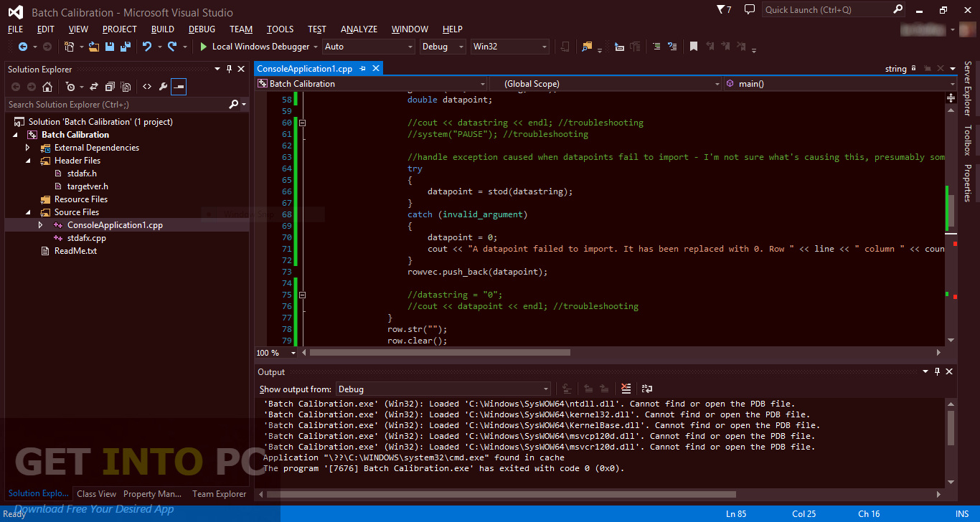Open the Toolbox side tab
This screenshot has width=980, height=522.
pos(968,141)
